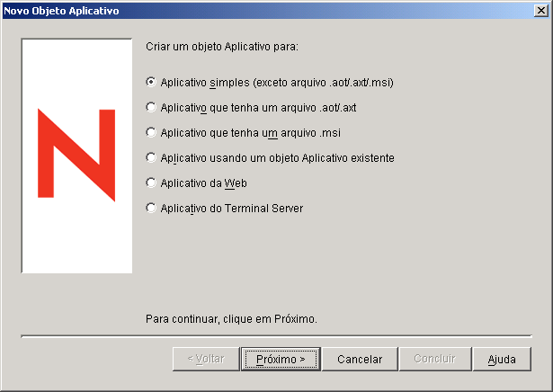553x392 pixels.
Task: Open Ajuda help button
Action: pos(502,359)
